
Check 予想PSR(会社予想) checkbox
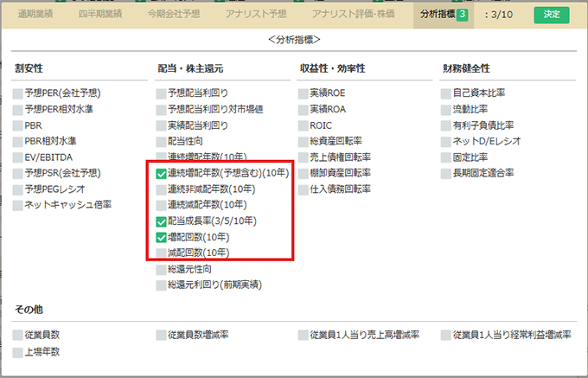click(x=17, y=174)
